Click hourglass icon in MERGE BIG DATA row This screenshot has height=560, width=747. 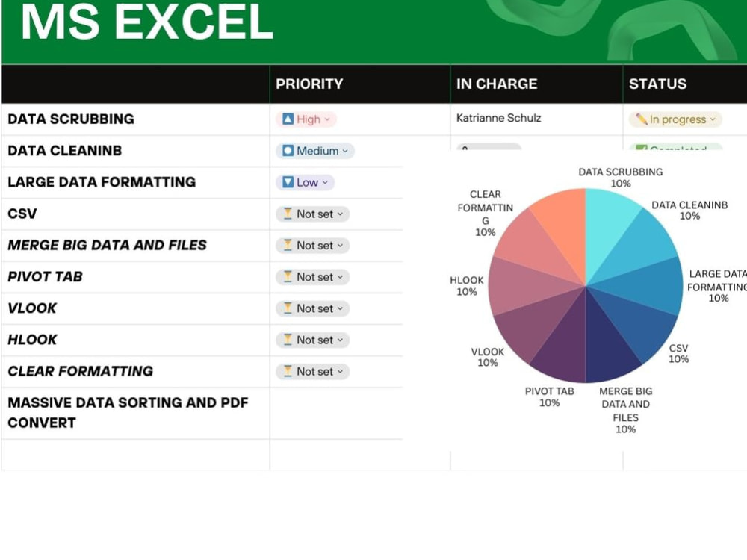click(x=288, y=245)
